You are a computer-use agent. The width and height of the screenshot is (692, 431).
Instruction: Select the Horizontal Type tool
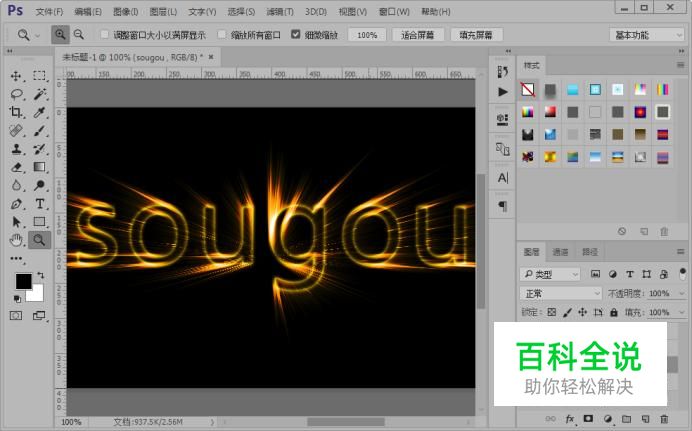40,204
